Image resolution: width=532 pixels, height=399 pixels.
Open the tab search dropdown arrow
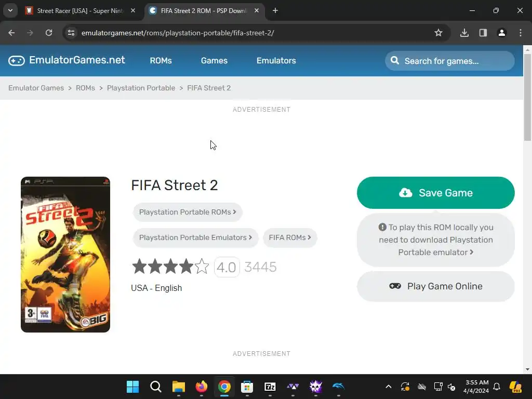point(10,10)
